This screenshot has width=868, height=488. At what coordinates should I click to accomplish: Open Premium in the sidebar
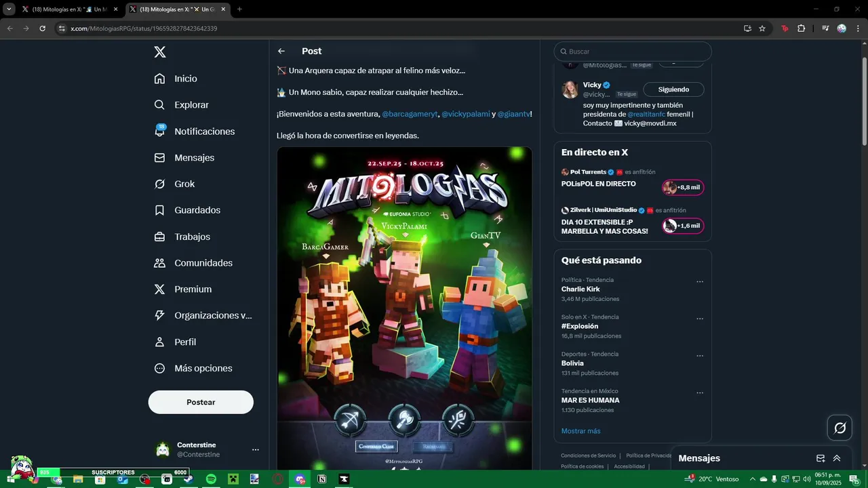click(183, 289)
